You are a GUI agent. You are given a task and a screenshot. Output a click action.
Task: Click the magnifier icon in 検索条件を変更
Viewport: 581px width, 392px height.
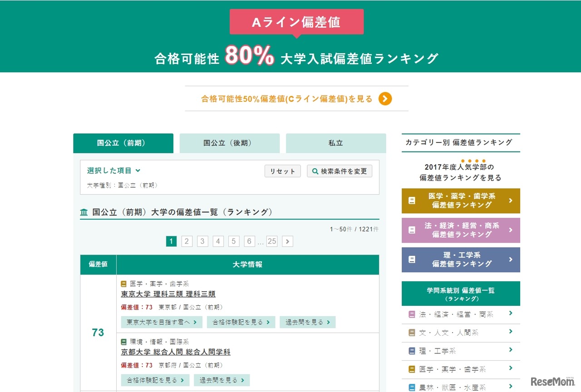(x=315, y=171)
